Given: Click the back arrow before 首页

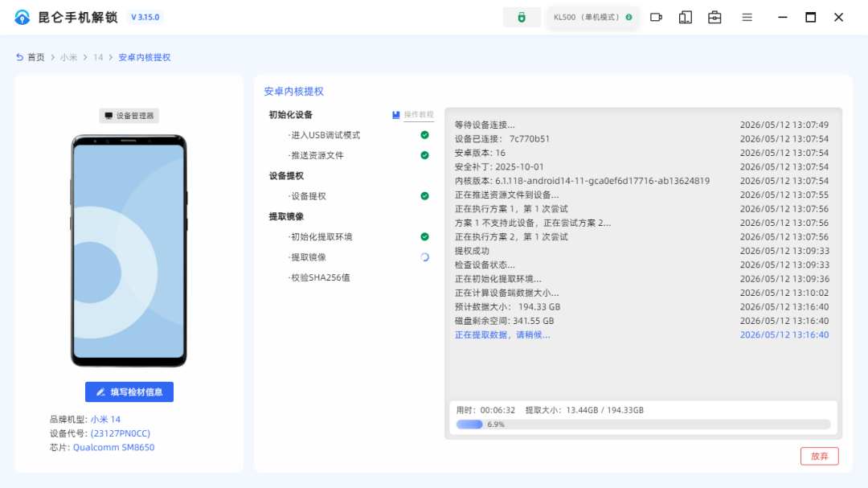Looking at the screenshot, I should coord(19,57).
